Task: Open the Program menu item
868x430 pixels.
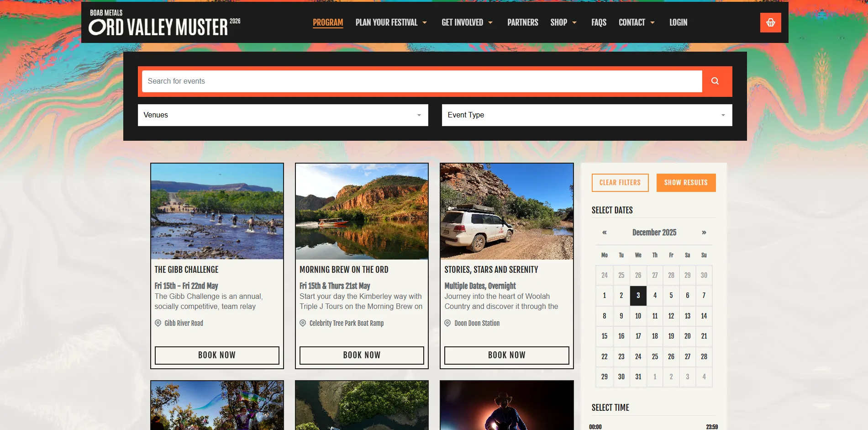Action: coord(327,22)
